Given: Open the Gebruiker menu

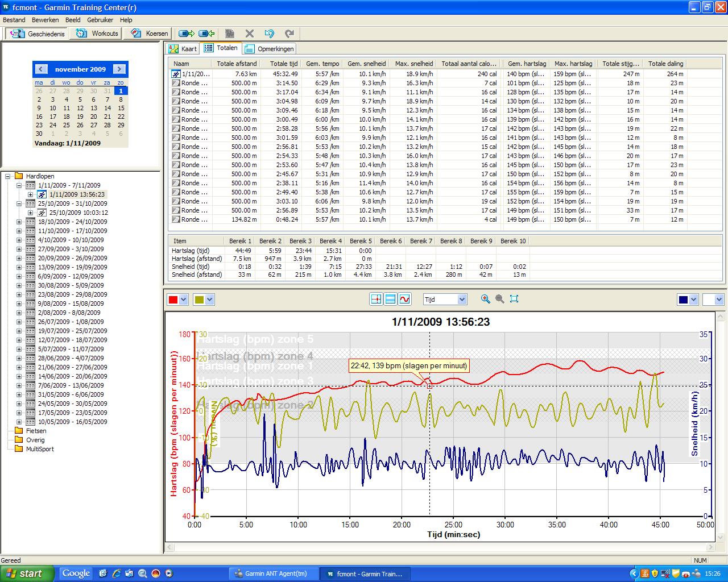Looking at the screenshot, I should tap(100, 20).
